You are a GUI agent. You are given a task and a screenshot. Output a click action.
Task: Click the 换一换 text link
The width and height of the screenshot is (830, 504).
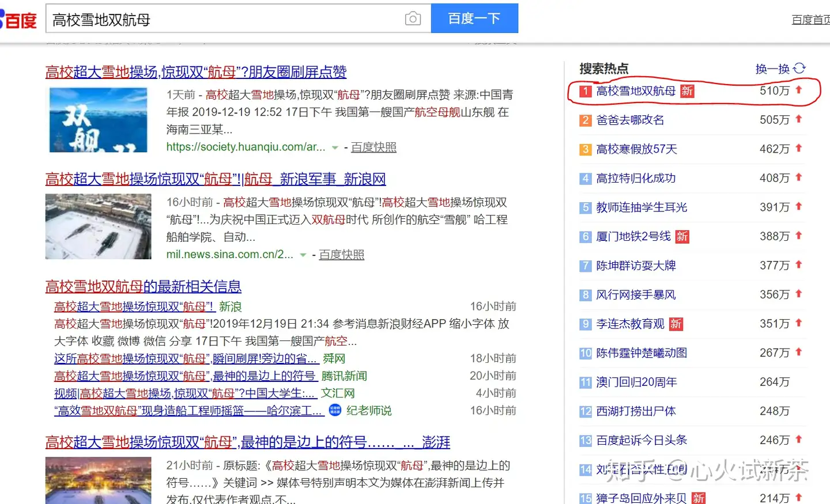[772, 69]
